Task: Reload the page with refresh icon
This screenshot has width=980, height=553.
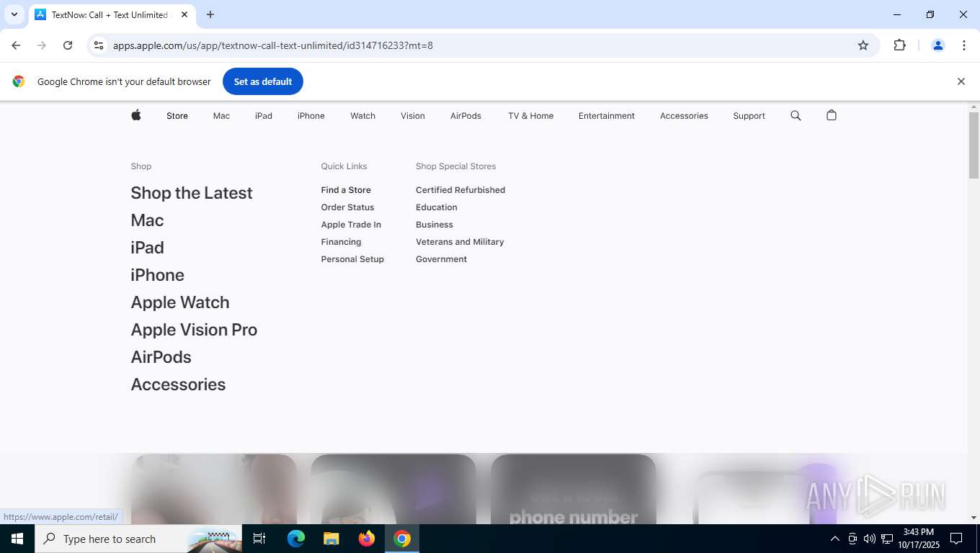Action: [68, 45]
